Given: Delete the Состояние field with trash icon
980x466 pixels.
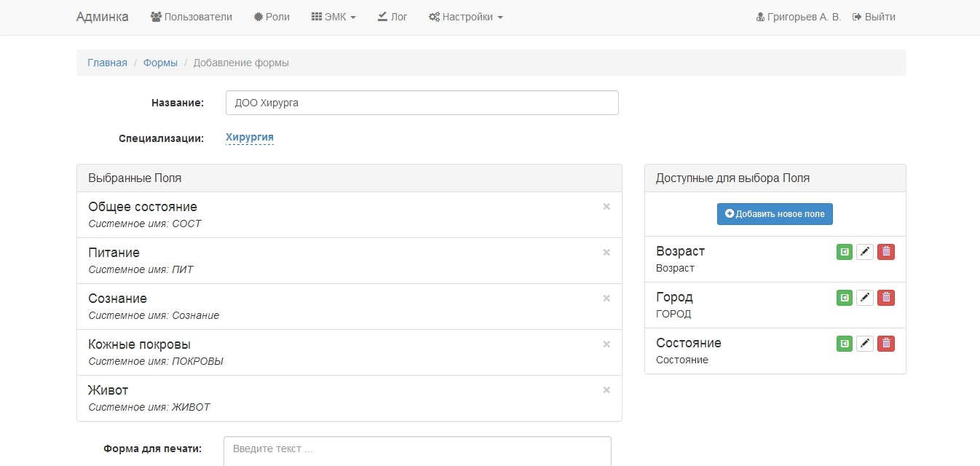Looking at the screenshot, I should [885, 344].
